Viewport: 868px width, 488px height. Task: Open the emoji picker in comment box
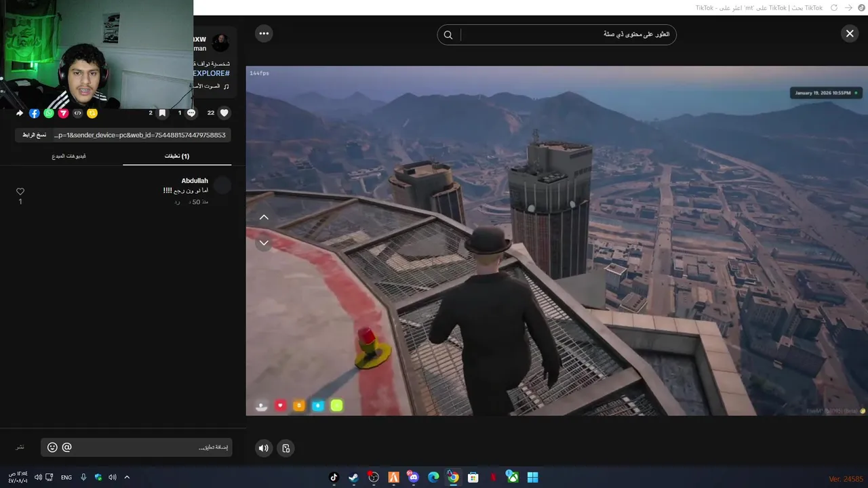tap(52, 447)
